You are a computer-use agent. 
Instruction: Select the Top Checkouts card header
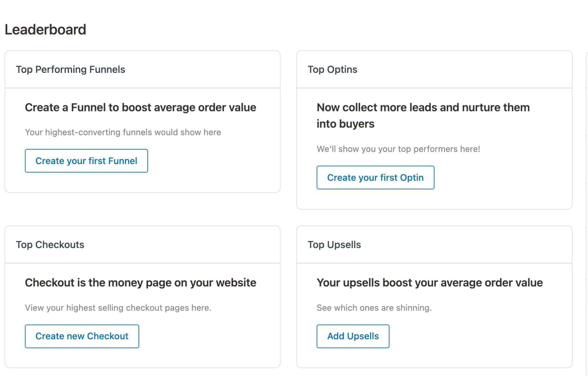(x=50, y=244)
